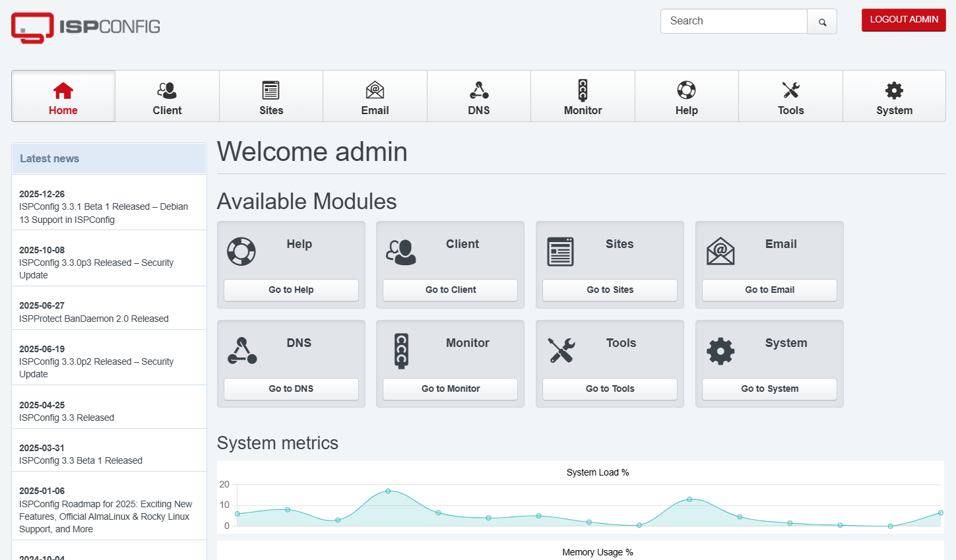This screenshot has height=560, width=956.
Task: Click the magnifier search button
Action: tap(822, 22)
